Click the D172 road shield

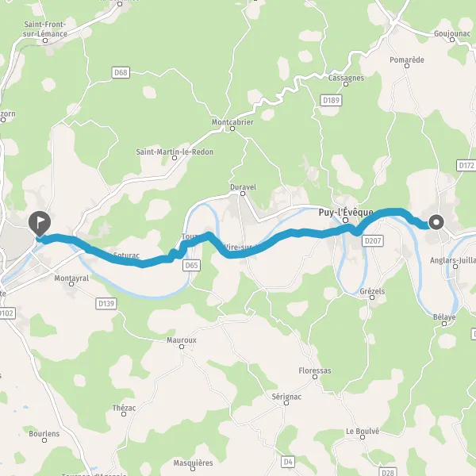(466, 166)
